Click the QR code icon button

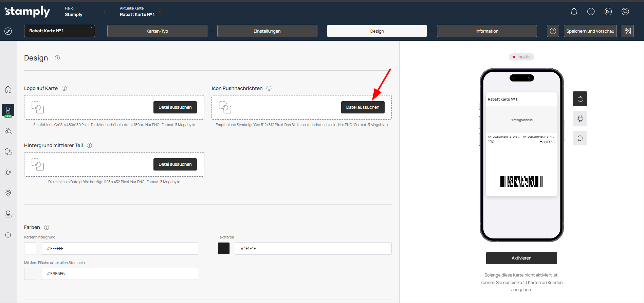(x=627, y=31)
